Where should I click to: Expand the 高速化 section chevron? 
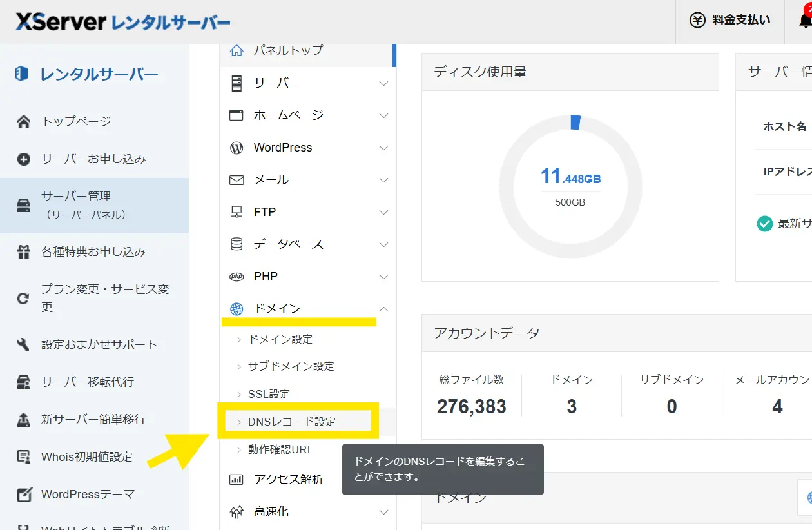click(x=383, y=512)
